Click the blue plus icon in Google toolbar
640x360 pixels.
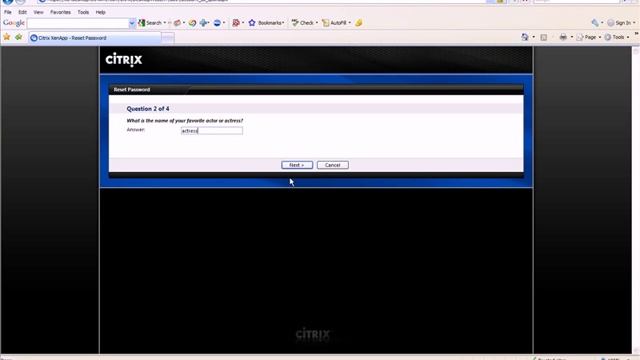[204, 23]
